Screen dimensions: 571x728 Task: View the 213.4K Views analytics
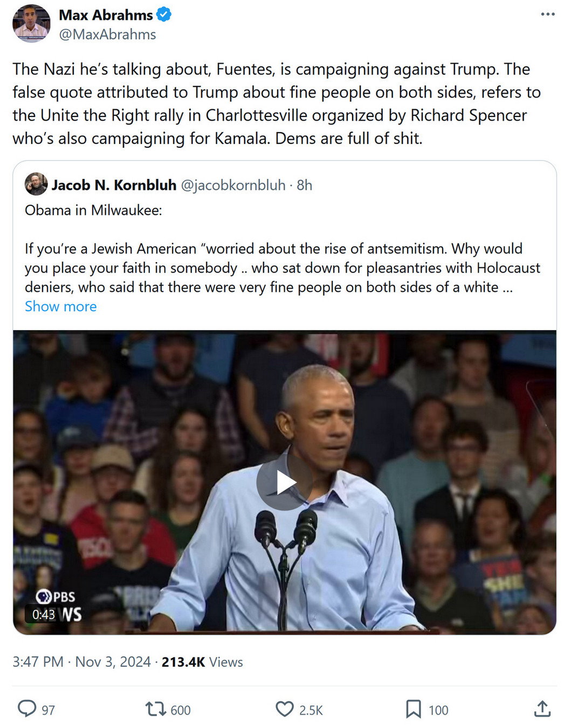pos(202,662)
